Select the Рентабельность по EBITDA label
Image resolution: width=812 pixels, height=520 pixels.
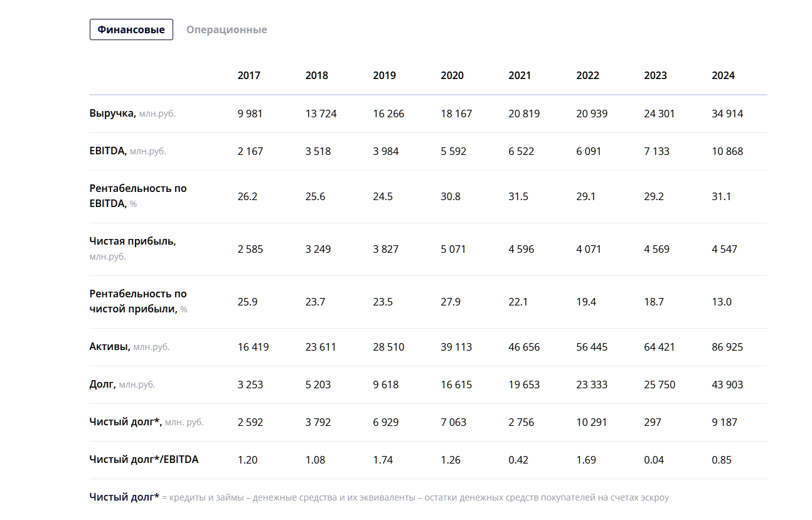(x=138, y=196)
